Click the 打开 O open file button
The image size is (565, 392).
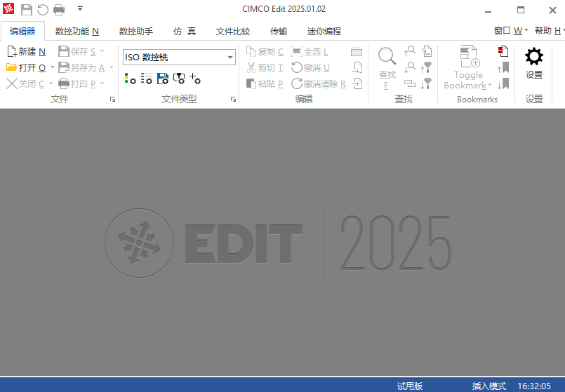click(26, 68)
